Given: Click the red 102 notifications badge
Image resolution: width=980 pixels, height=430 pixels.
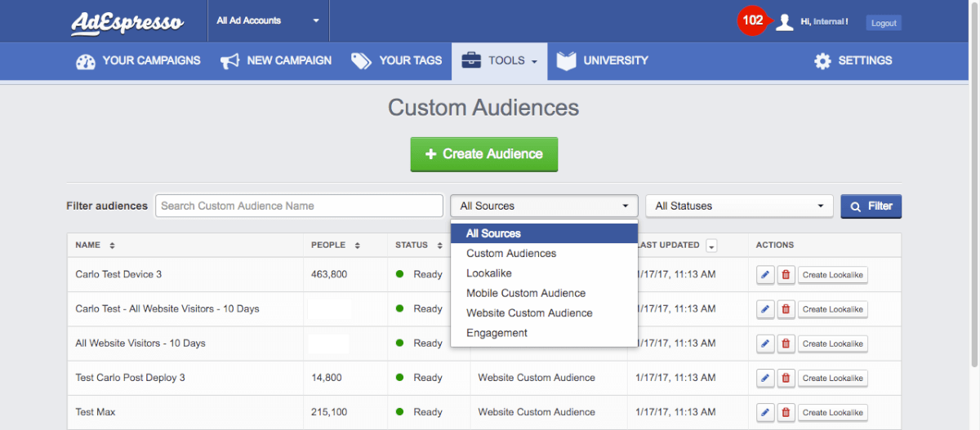Looking at the screenshot, I should 752,21.
